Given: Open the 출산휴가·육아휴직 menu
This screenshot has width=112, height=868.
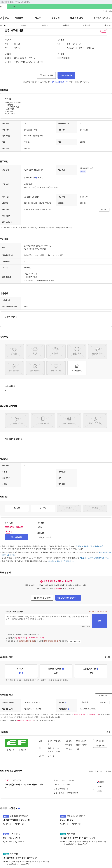Looking at the screenshot, I should (x=102, y=18).
